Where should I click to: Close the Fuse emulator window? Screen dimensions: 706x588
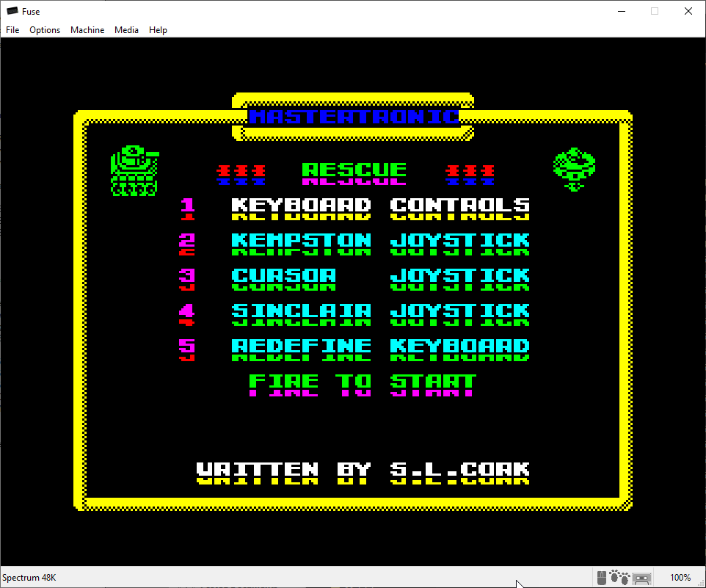(688, 11)
